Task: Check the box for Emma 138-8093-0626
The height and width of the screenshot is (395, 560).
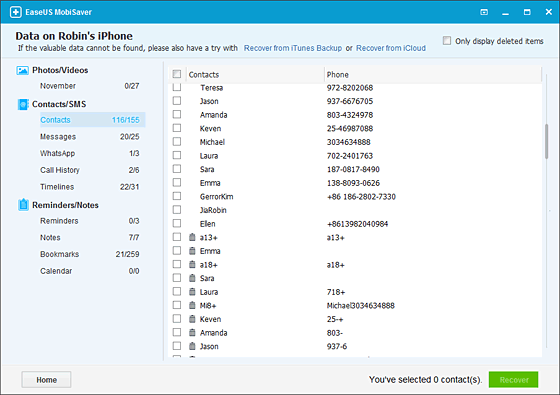Action: coord(177,182)
